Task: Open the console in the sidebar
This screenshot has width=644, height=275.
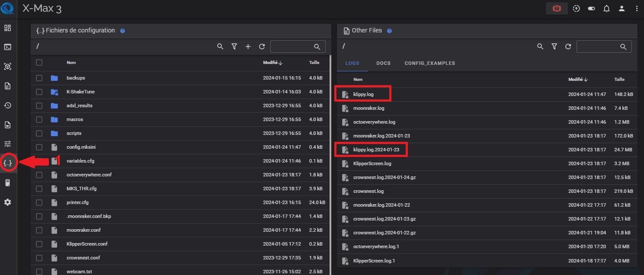Action: coord(7,47)
